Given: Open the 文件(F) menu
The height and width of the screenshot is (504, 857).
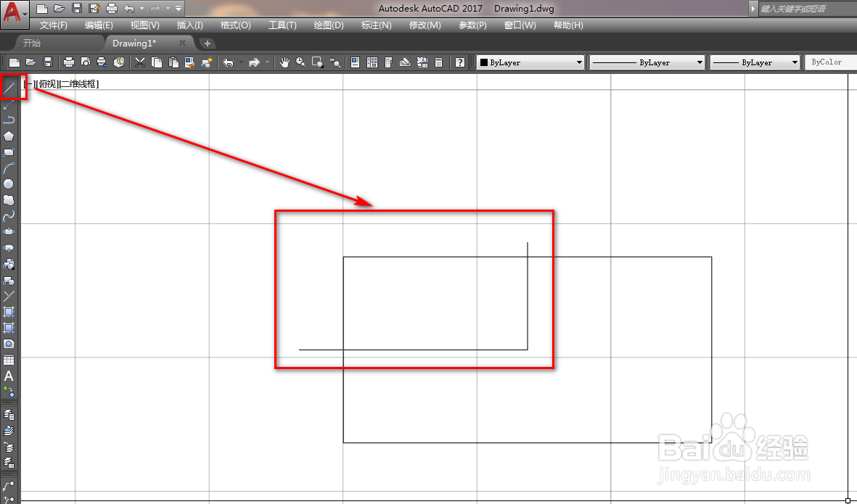Looking at the screenshot, I should point(53,25).
